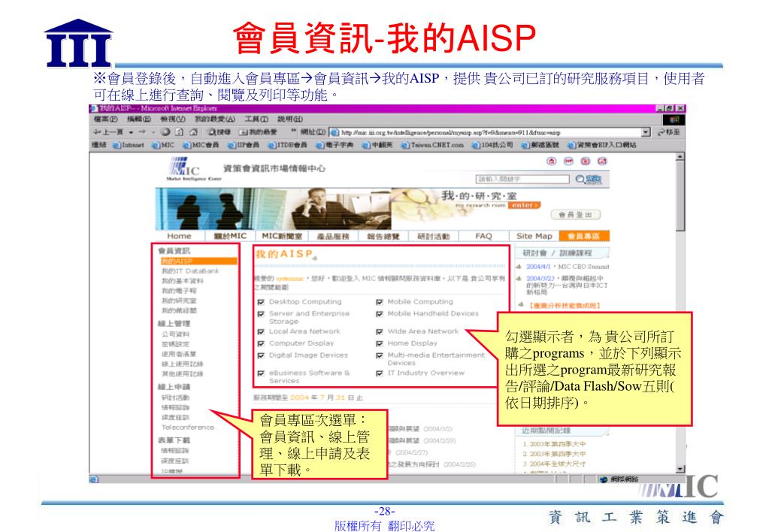Click the small red home icon on webpage
Screen dimensions: 769x532
[552, 161]
